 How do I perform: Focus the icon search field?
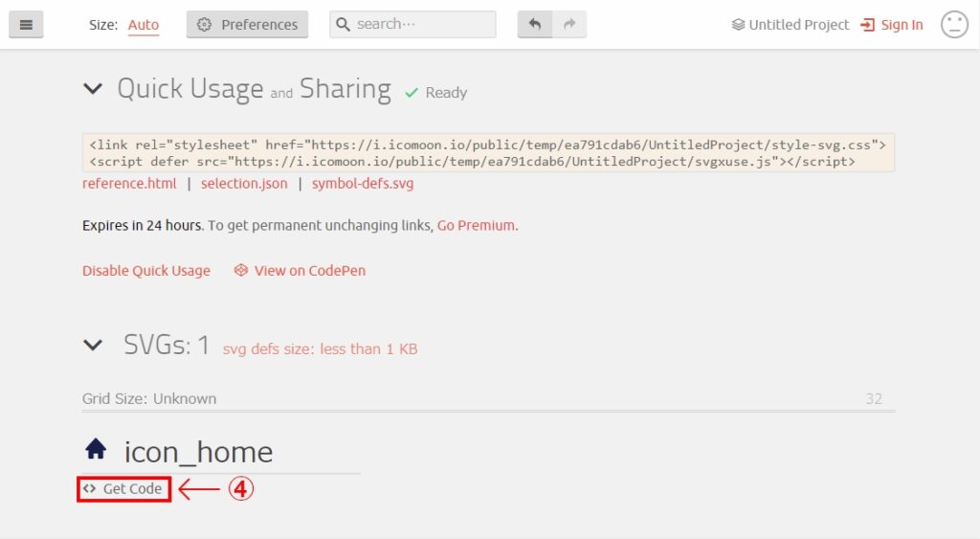pos(412,24)
